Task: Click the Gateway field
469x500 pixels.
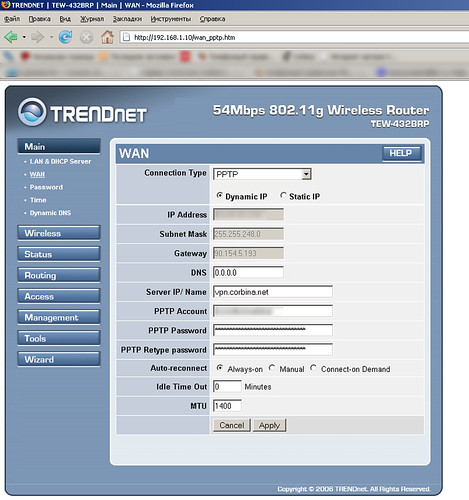Action: point(248,253)
